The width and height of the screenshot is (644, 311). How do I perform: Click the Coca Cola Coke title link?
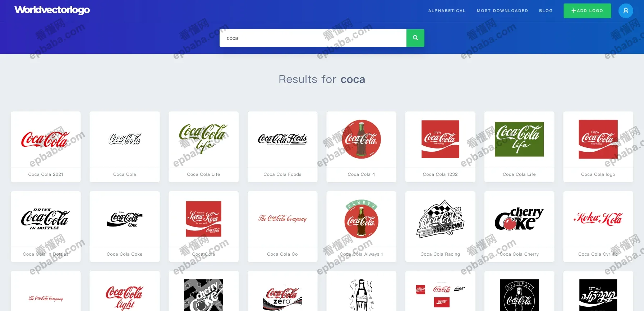(124, 254)
